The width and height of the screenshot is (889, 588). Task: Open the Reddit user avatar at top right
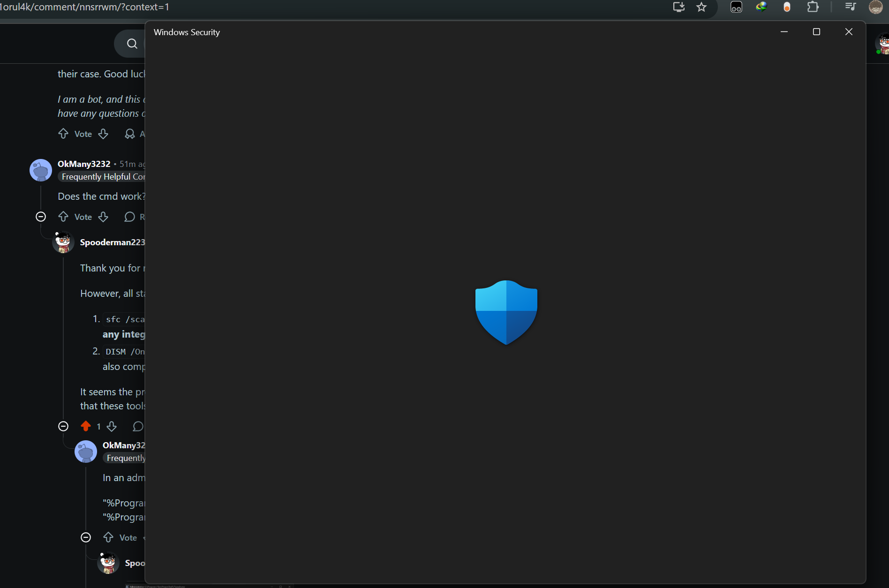(883, 44)
